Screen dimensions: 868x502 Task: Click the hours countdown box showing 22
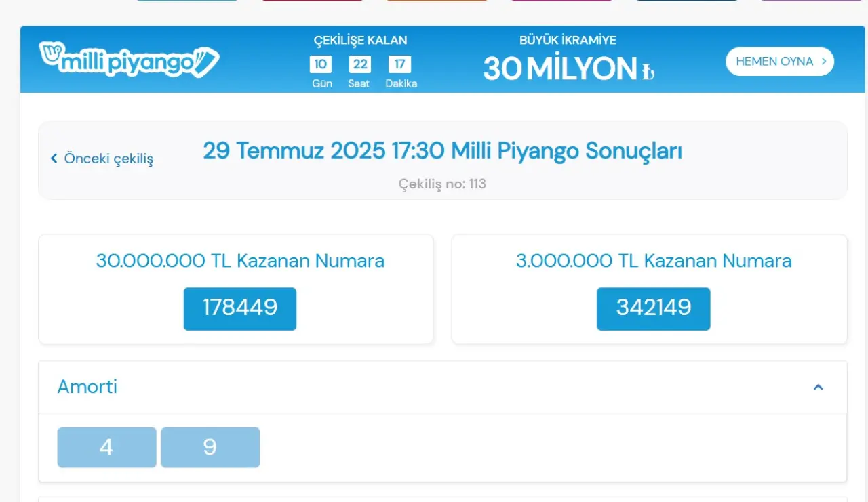pos(360,64)
